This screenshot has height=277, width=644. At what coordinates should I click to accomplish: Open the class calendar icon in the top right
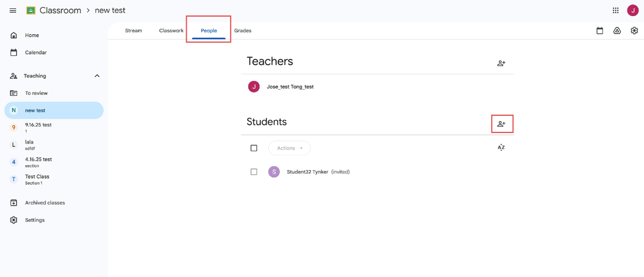pos(600,31)
